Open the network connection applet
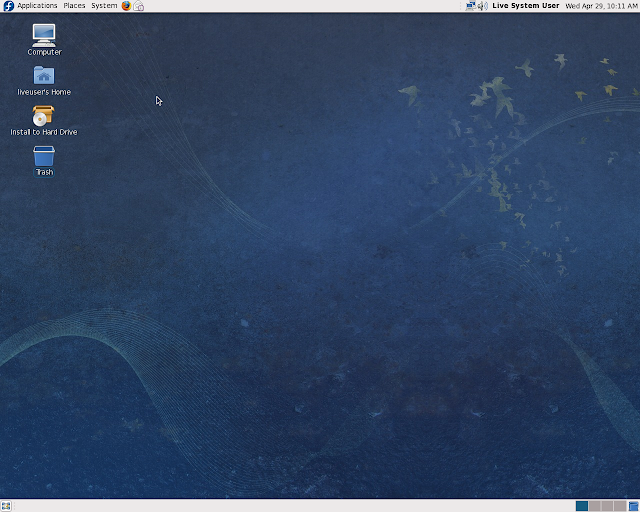The width and height of the screenshot is (640, 512). (471, 6)
